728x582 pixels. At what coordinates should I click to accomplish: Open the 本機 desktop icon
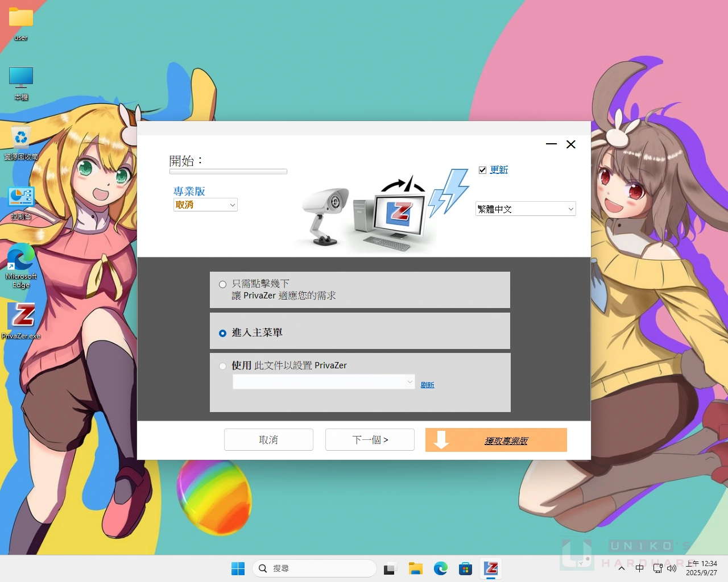[x=21, y=84]
